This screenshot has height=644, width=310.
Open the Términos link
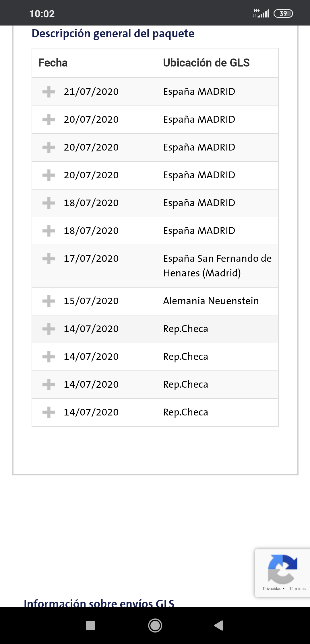click(297, 589)
